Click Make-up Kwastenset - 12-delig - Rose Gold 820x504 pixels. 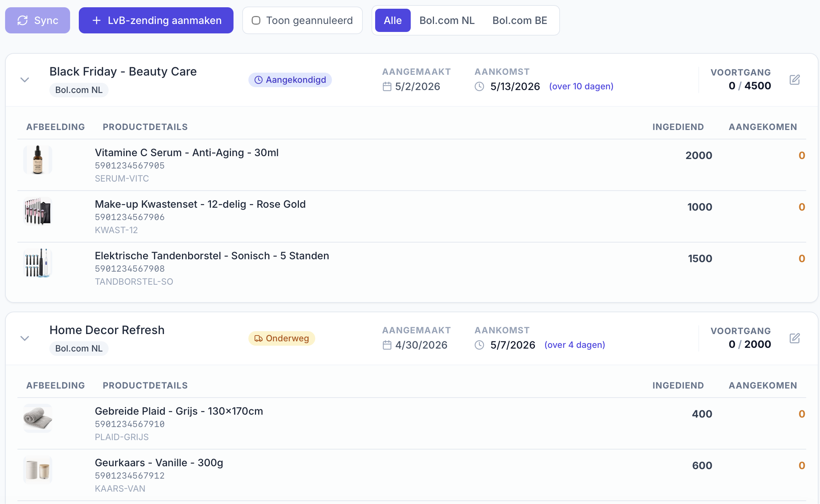point(200,204)
